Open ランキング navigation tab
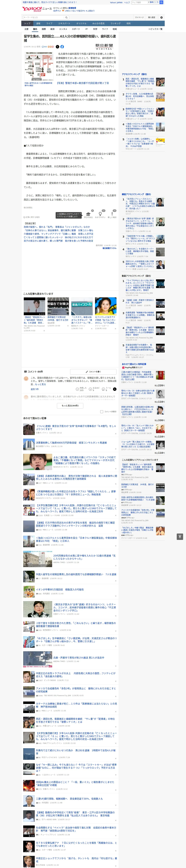This screenshot has width=186, height=868. (115, 24)
